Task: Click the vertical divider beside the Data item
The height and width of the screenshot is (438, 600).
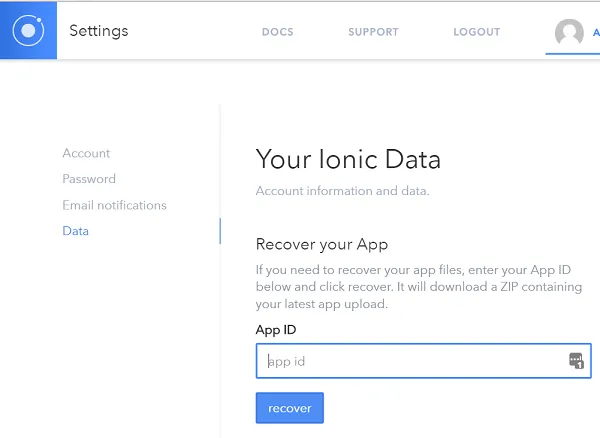Action: click(x=219, y=231)
